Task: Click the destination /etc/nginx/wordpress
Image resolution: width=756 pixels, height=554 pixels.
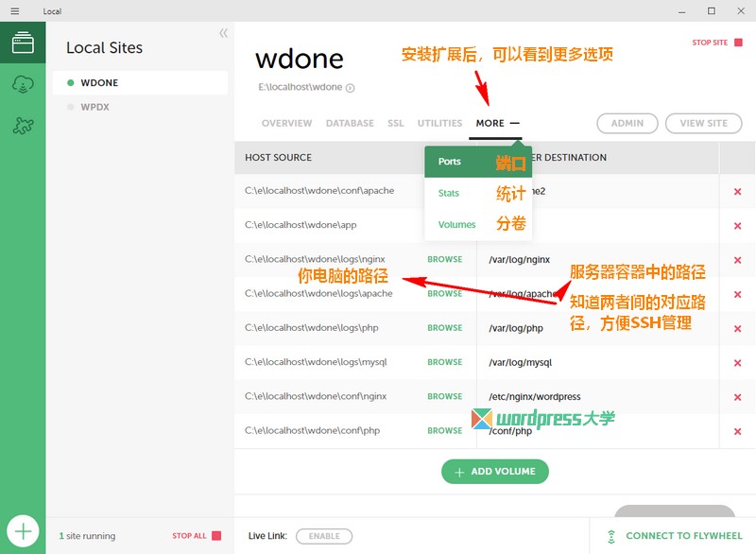Action: pos(535,397)
